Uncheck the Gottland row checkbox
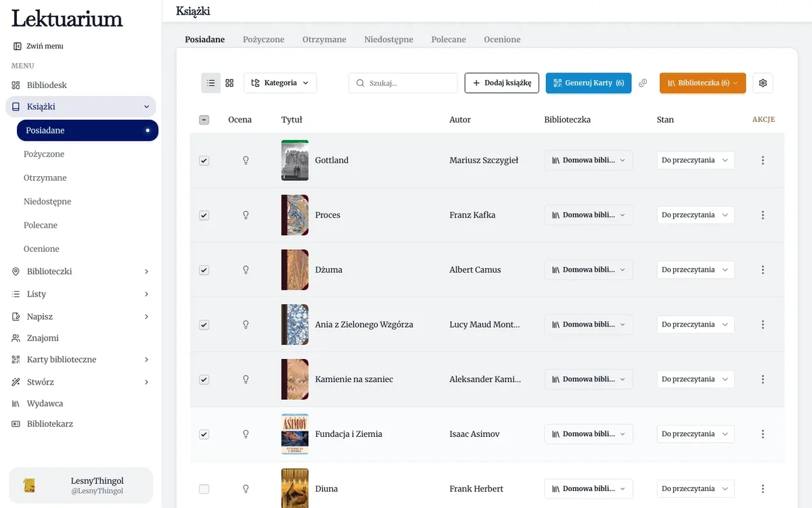 tap(204, 161)
